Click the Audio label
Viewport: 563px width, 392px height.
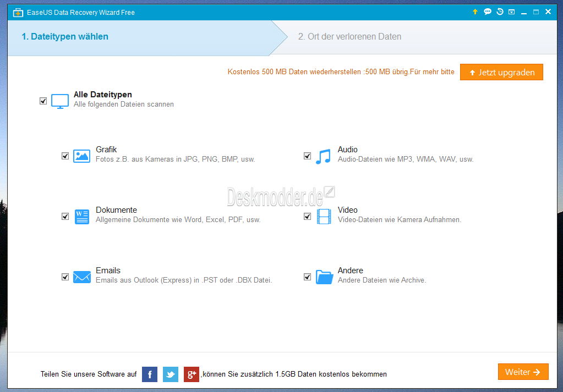[x=348, y=150]
